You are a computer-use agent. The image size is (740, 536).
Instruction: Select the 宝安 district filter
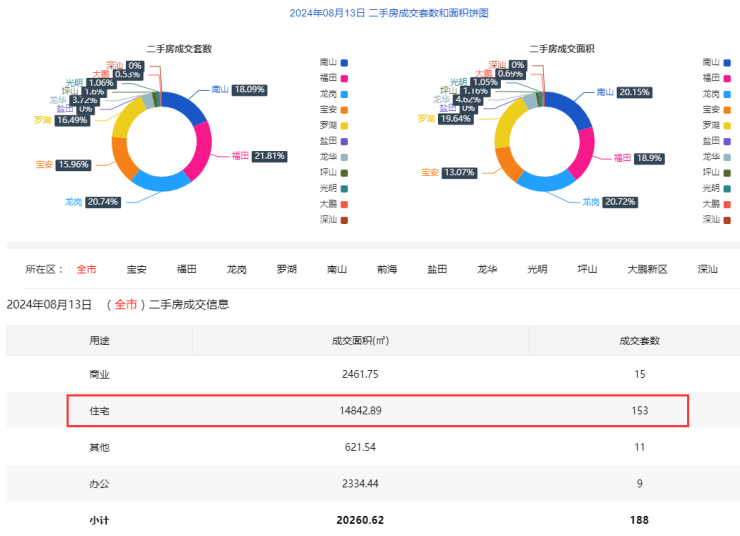coord(136,269)
